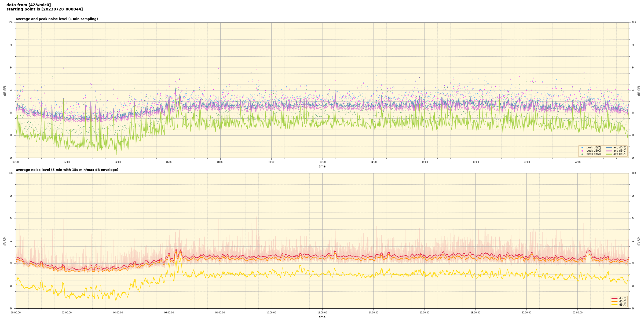Click the 'time' axis label below top chart
The image size is (644, 322).
322,166
